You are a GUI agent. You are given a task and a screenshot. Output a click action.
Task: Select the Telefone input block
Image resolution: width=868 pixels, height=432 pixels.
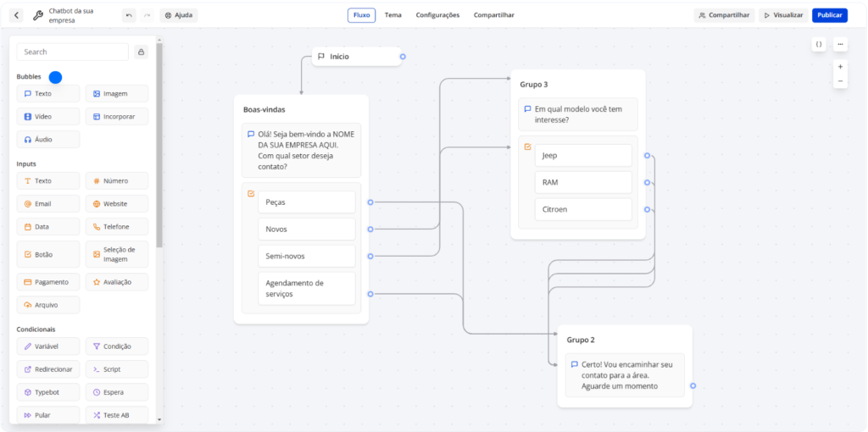117,227
